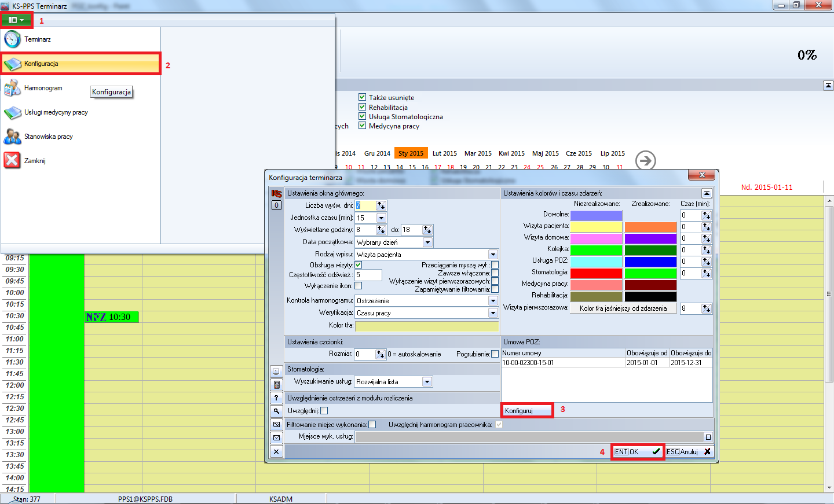Uncheck Usługa Stomatologiczna in main window
The width and height of the screenshot is (834, 504).
(x=362, y=116)
